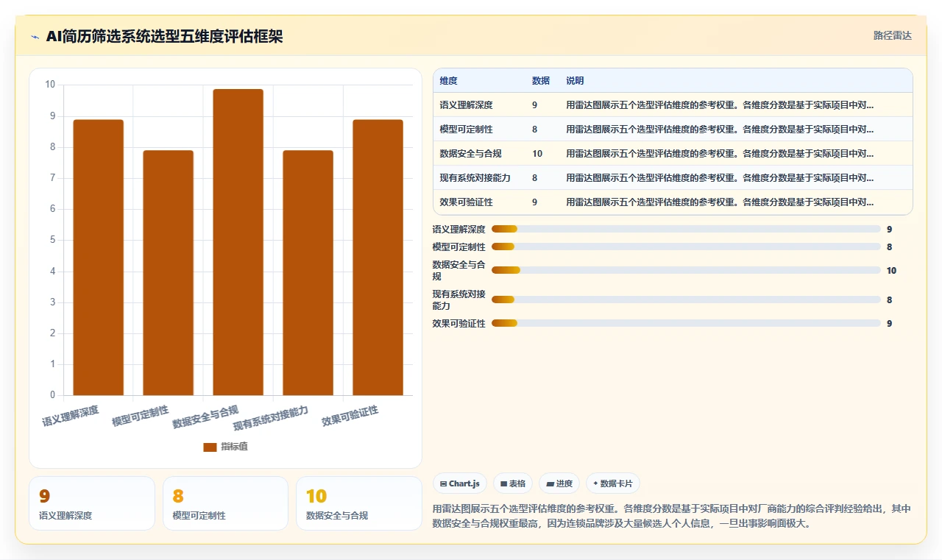Open the card showing 9 语义理解深度
942x560 pixels.
tap(92, 503)
